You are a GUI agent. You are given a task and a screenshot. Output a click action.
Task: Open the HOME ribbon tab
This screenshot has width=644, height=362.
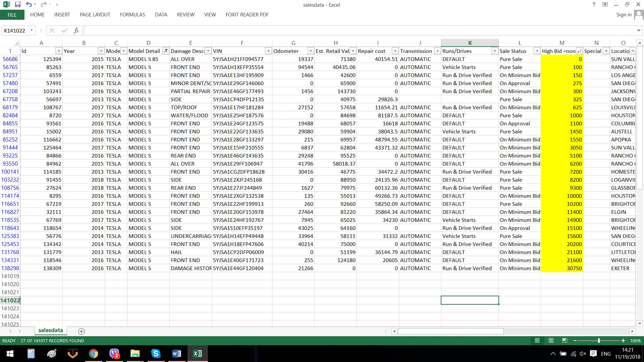pyautogui.click(x=37, y=15)
